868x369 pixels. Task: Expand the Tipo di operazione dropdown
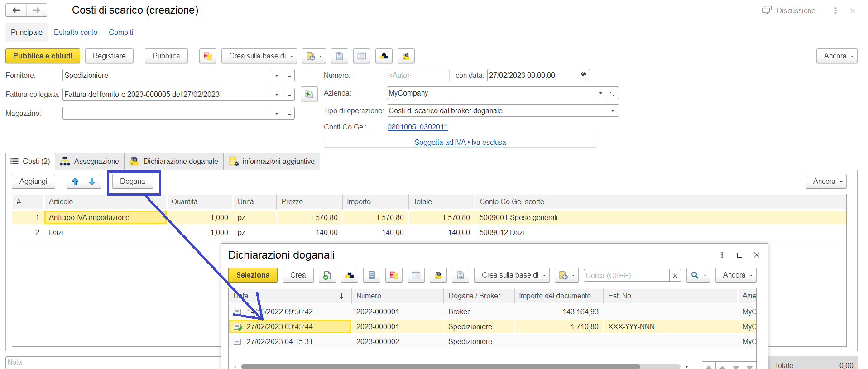(613, 111)
